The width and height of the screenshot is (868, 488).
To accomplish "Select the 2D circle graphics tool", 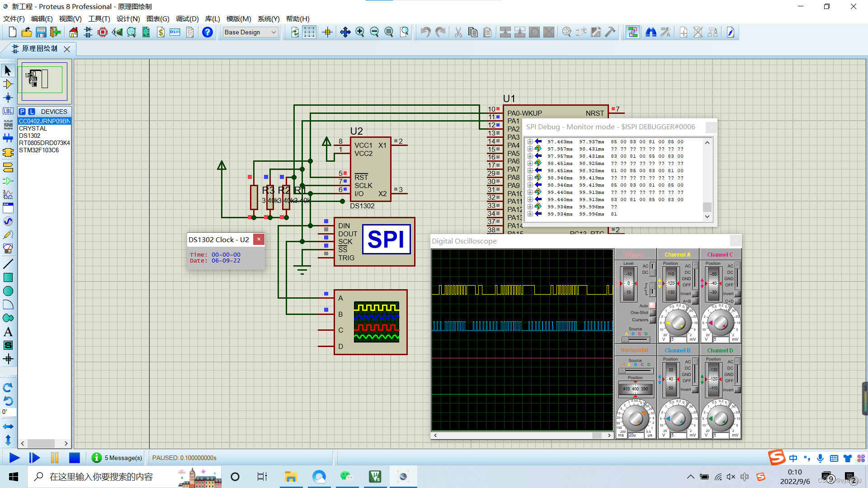I will (8, 291).
